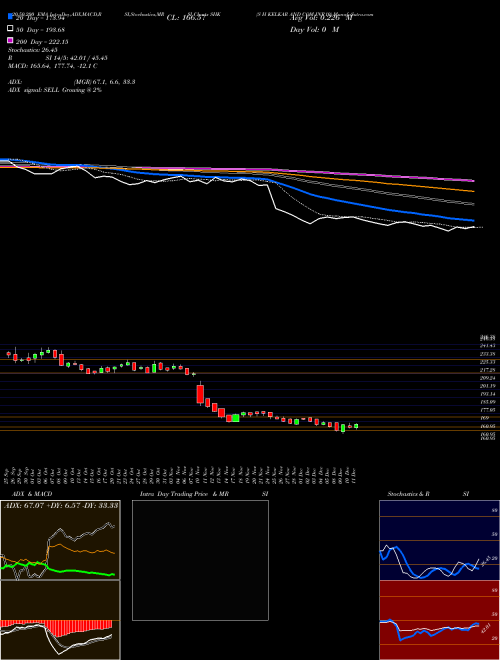Screen dimensions: 500x660
Task: Click the 233.38 price axis label
Action: tap(488, 354)
